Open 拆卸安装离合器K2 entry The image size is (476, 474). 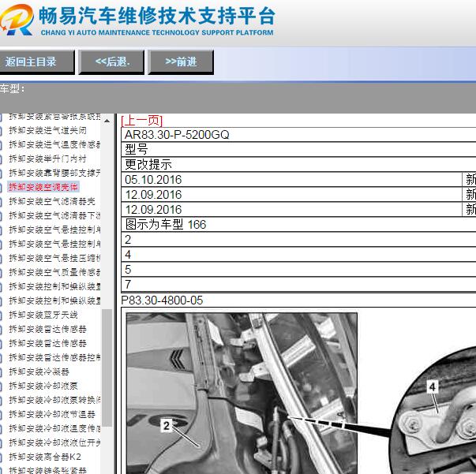coord(45,457)
